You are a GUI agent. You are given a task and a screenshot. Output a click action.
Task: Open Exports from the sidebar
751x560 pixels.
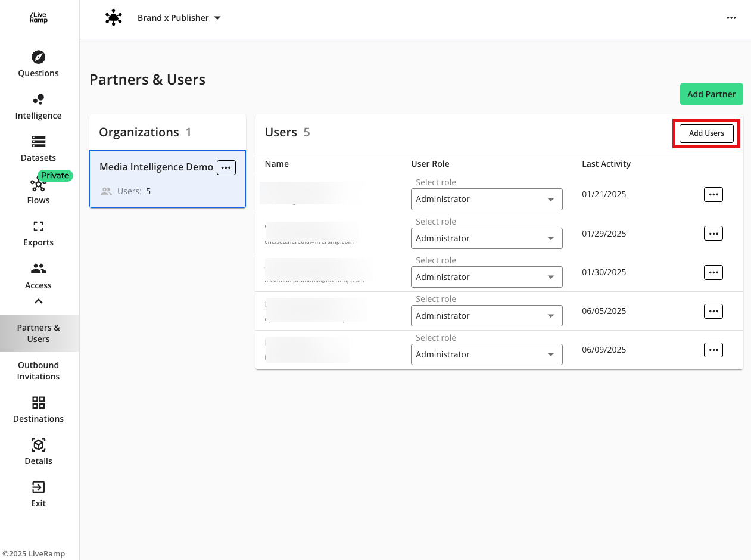coord(38,226)
